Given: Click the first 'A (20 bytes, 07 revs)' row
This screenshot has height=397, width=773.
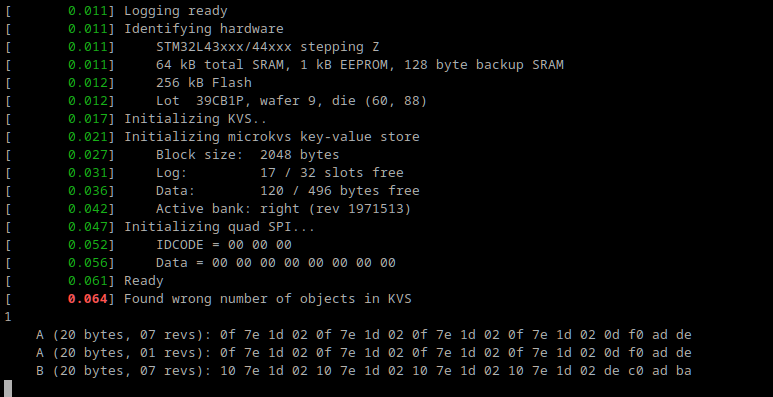Looking at the screenshot, I should [364, 335].
